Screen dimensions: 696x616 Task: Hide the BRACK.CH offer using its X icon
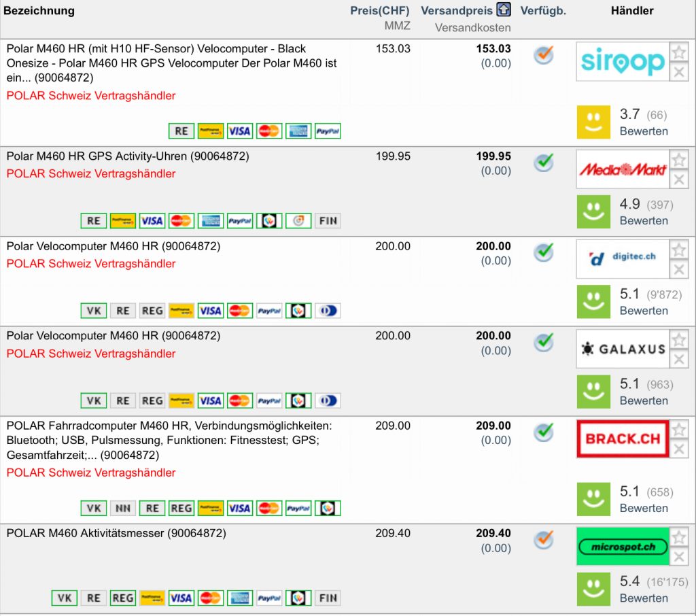679,449
